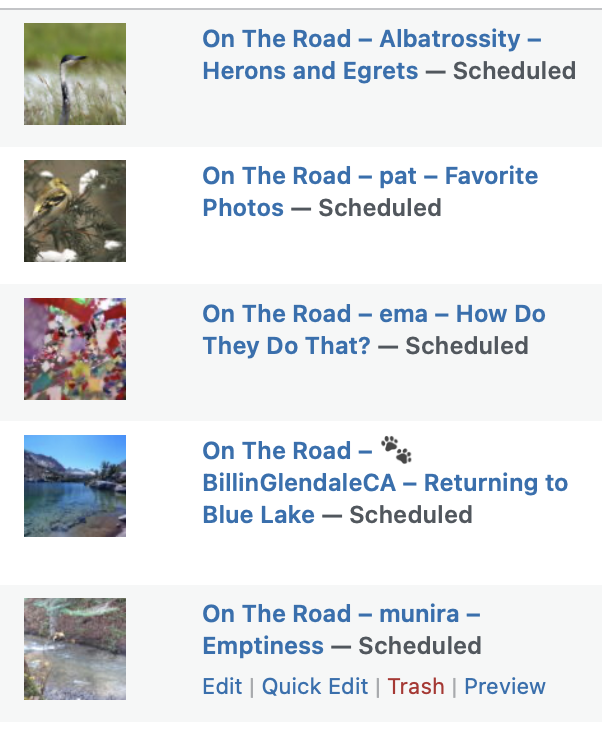Select the colorful stained-glass thumbnail
Screen dimensions: 602x740
[75, 349]
